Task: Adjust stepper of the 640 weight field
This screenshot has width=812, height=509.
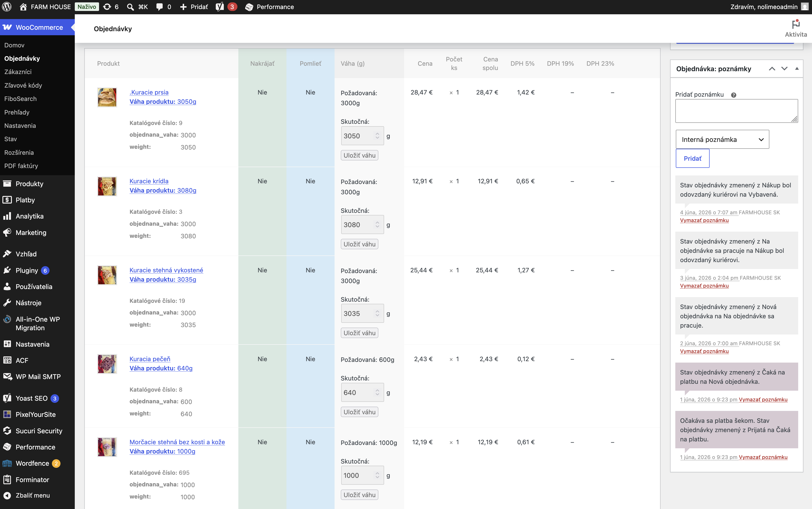Action: point(377,393)
